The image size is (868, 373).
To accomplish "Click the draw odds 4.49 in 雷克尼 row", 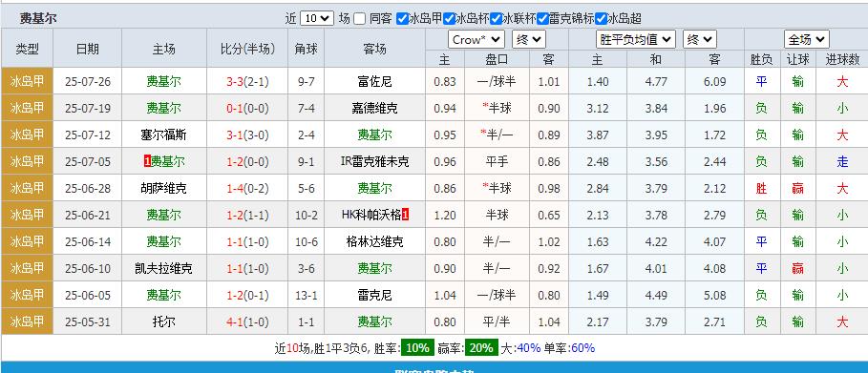I will [x=656, y=295].
